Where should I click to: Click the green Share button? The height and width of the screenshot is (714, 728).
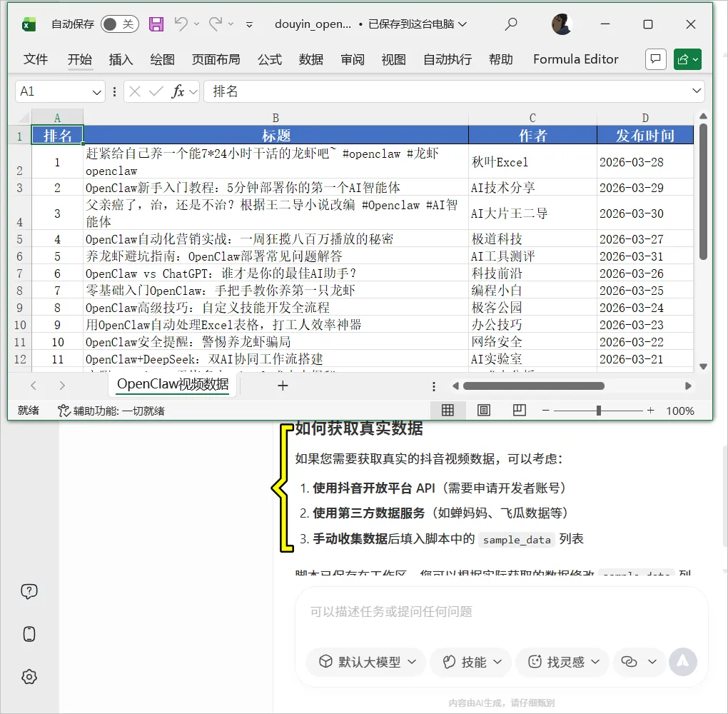tap(687, 59)
